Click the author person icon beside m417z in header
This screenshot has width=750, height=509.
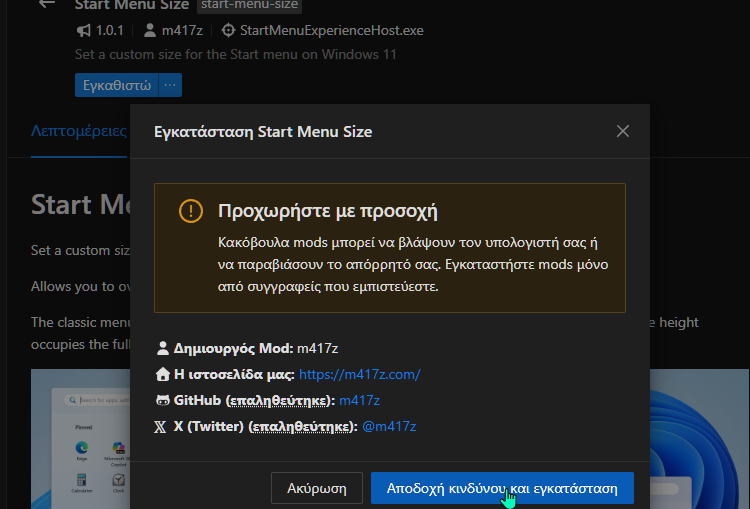(150, 30)
